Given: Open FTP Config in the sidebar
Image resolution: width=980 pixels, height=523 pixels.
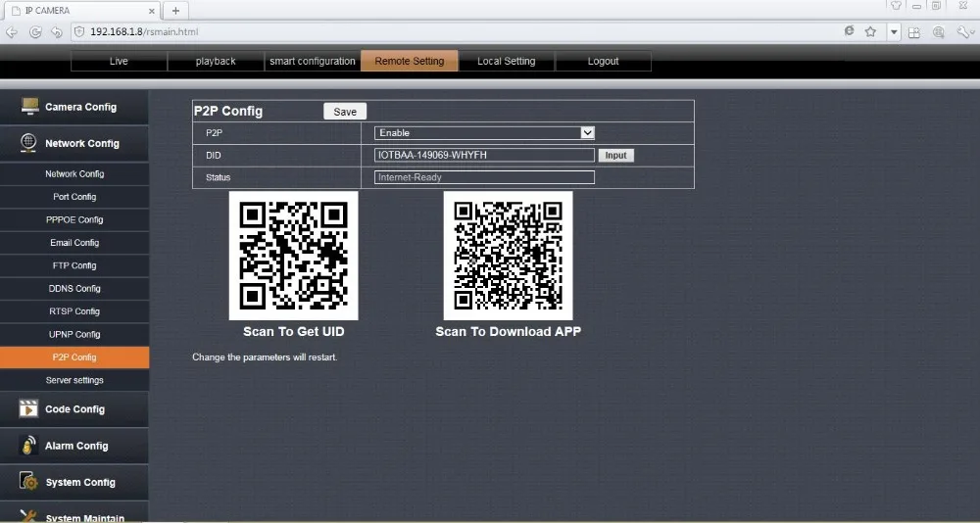Looking at the screenshot, I should [x=74, y=265].
